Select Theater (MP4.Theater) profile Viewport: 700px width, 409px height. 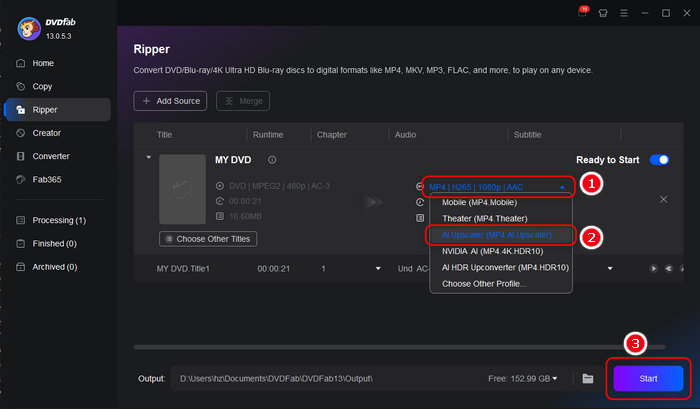tap(501, 218)
